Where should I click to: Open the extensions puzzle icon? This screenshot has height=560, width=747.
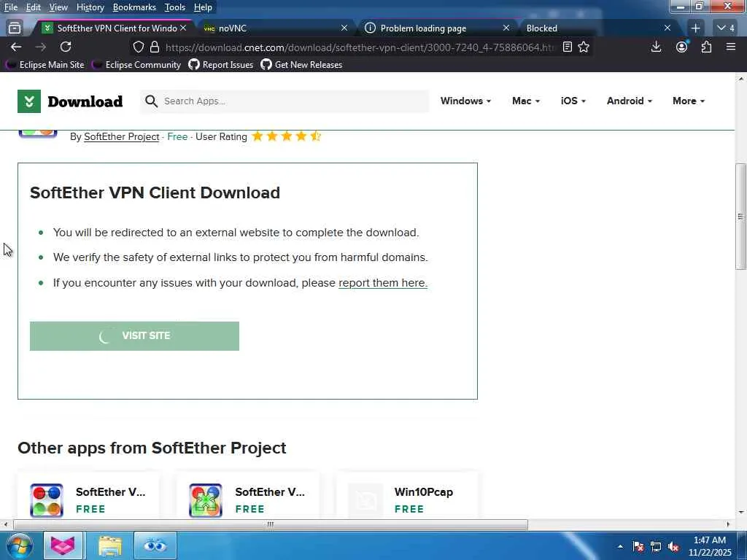pyautogui.click(x=706, y=47)
